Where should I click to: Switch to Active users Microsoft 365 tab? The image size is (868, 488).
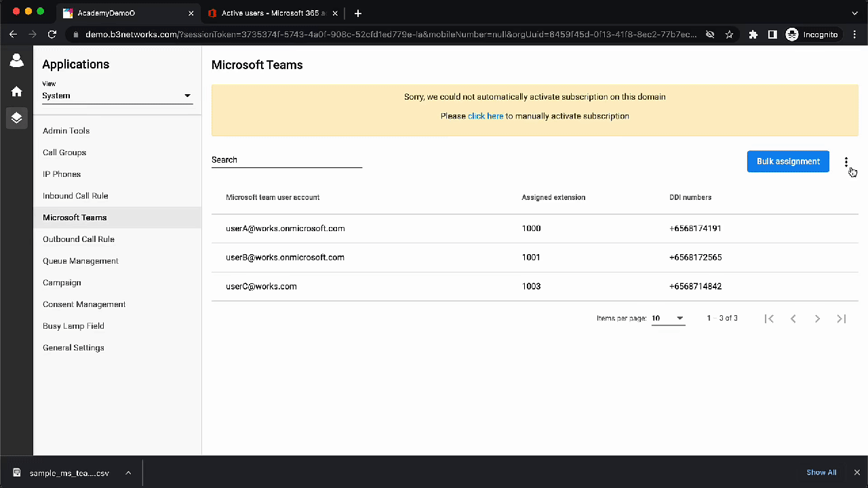coord(274,13)
